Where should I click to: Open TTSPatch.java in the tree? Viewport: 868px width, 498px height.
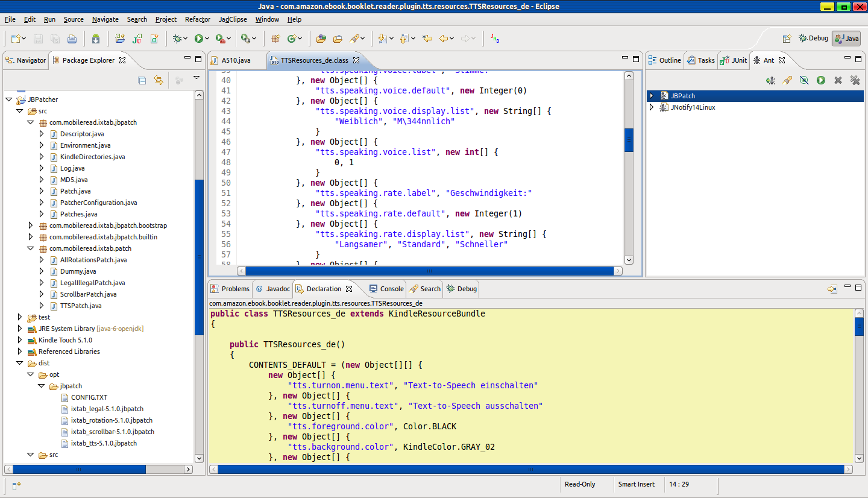point(80,306)
